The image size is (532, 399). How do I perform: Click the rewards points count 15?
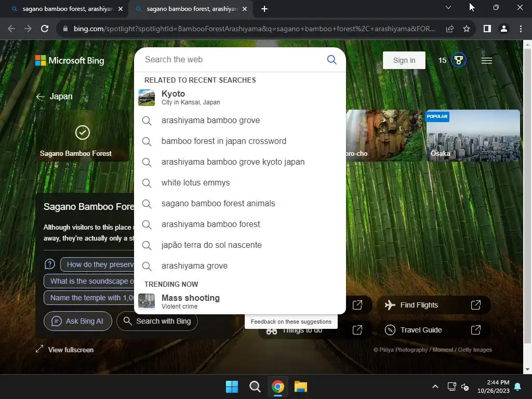tap(442, 60)
